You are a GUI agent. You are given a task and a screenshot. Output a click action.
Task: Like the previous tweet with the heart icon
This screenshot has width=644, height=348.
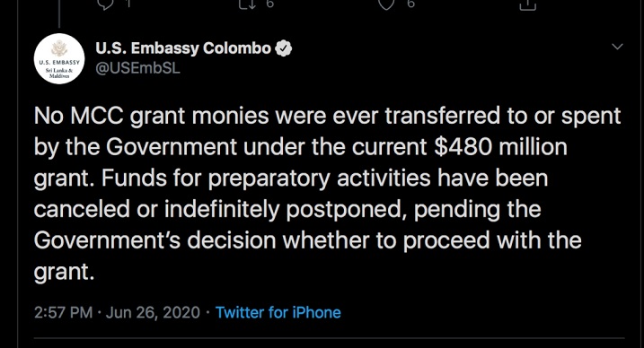[386, 4]
